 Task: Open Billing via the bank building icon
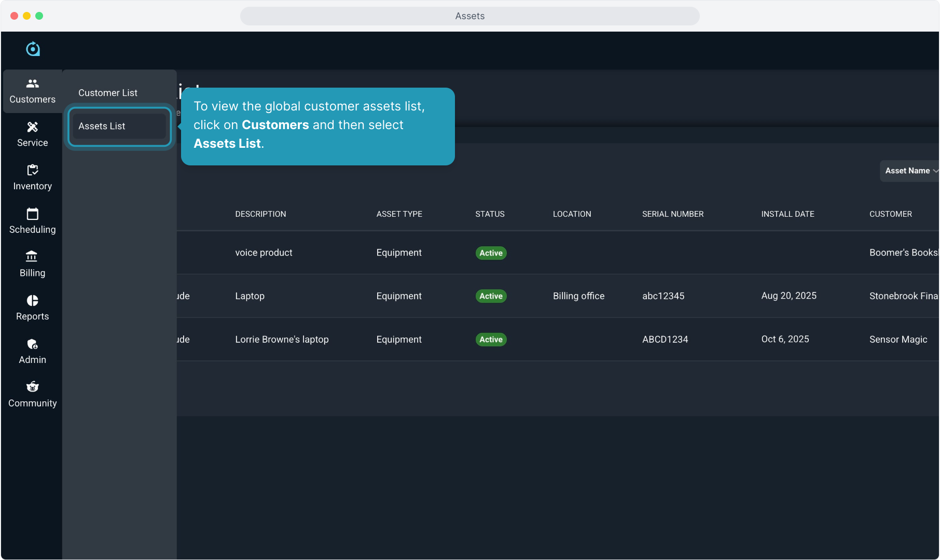[x=32, y=257]
